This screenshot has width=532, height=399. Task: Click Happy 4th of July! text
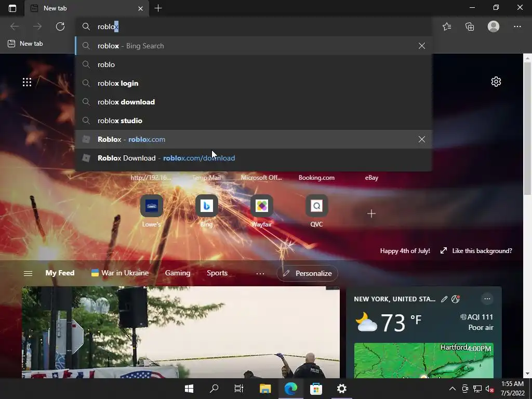(x=405, y=251)
